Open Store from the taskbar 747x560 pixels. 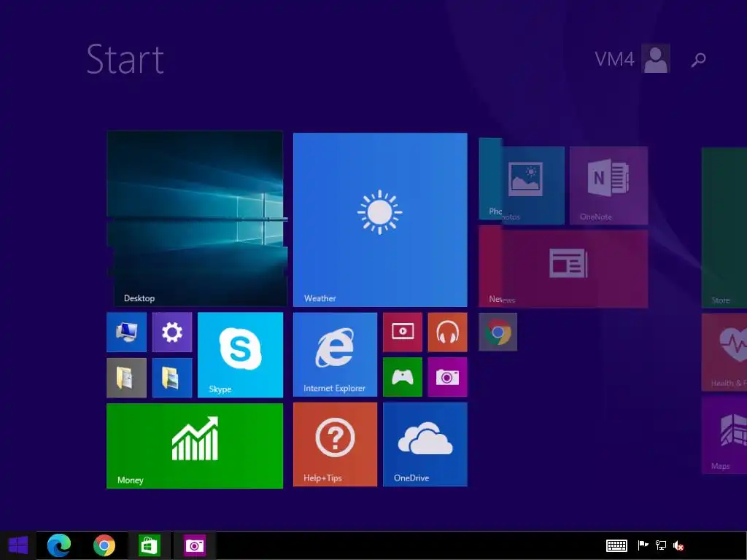pyautogui.click(x=149, y=545)
